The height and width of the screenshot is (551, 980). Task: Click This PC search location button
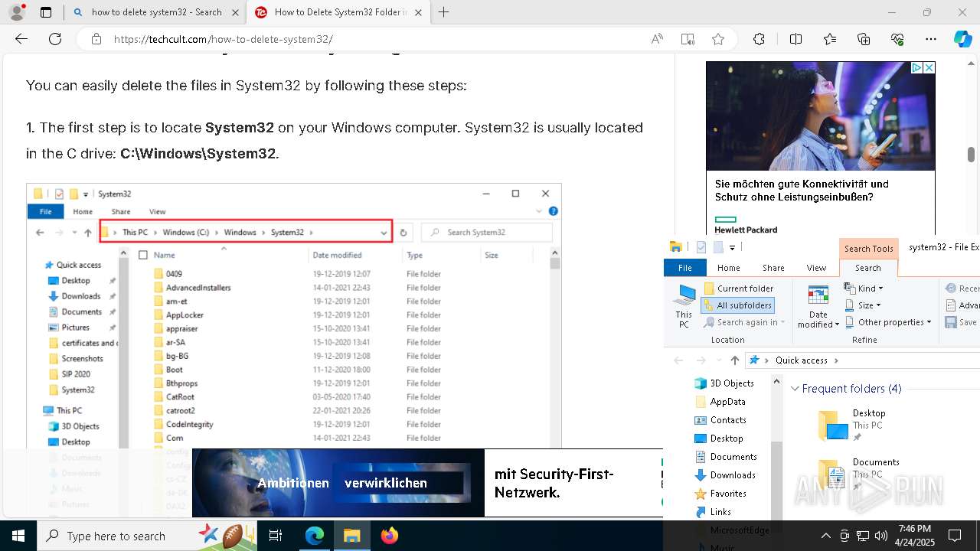tap(684, 306)
